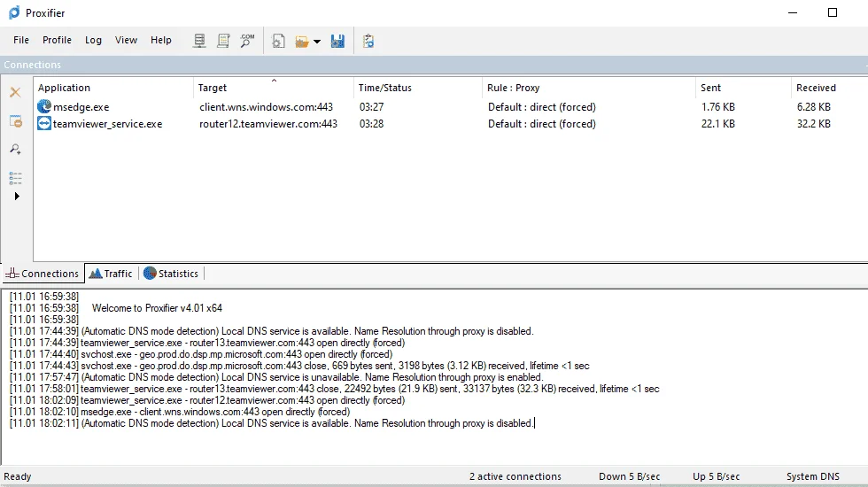
Task: Click the 17:44:43 svchost.exe close log line
Action: point(299,366)
